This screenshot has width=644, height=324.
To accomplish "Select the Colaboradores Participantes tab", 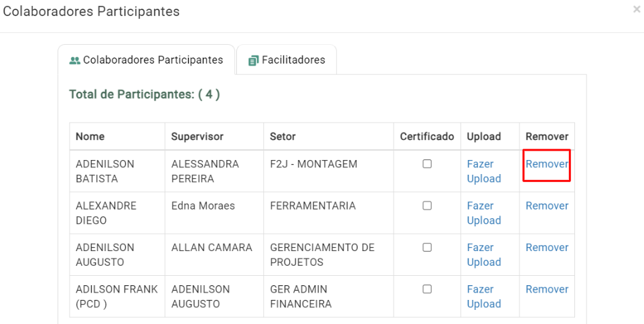I will click(x=146, y=60).
